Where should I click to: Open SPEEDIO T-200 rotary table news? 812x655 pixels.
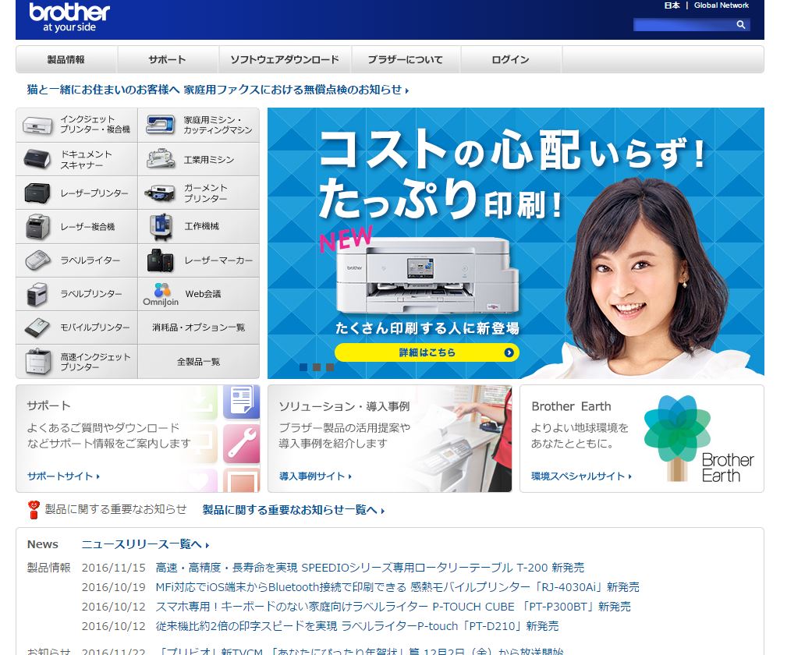coord(370,568)
